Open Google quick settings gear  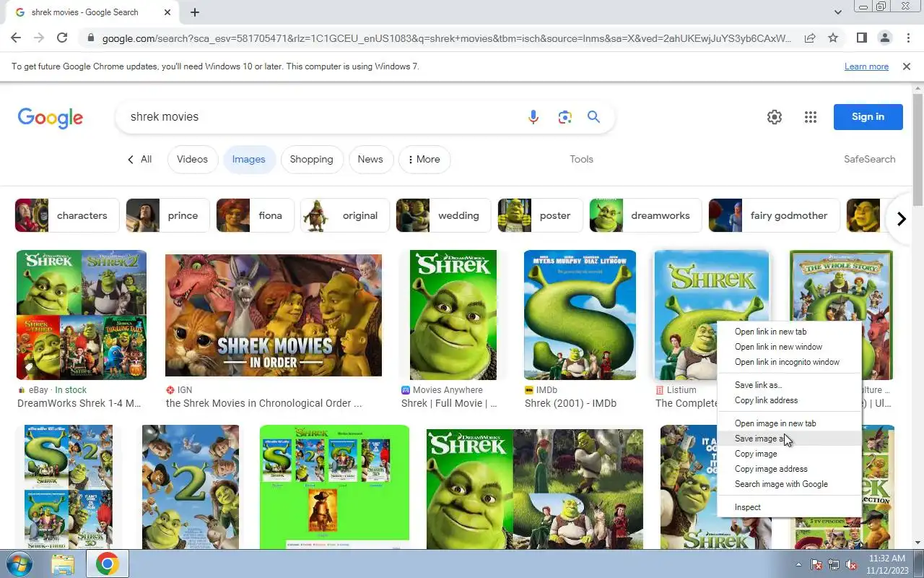click(x=775, y=117)
